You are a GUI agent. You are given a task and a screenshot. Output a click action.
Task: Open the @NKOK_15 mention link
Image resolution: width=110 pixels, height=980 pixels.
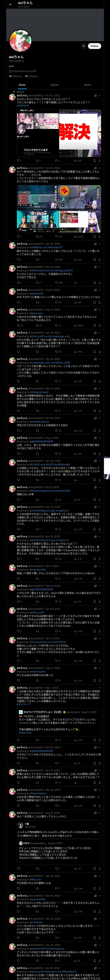pyautogui.click(x=23, y=106)
